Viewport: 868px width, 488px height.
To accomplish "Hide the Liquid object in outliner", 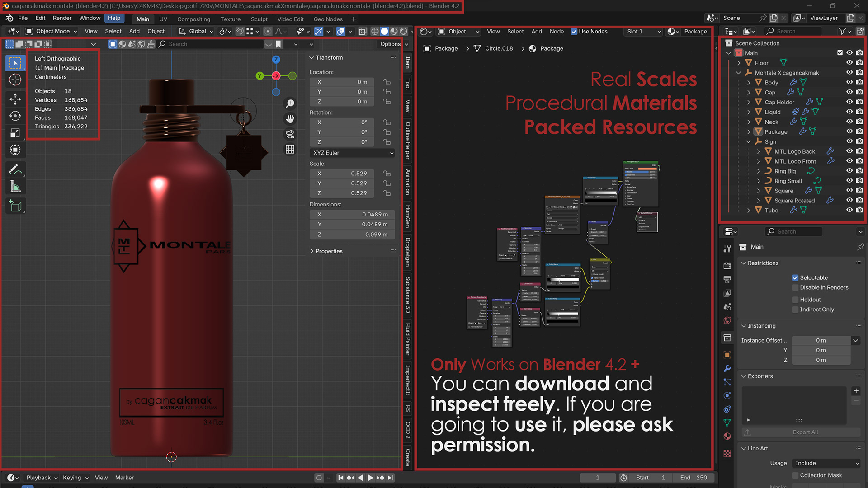I will click(849, 112).
